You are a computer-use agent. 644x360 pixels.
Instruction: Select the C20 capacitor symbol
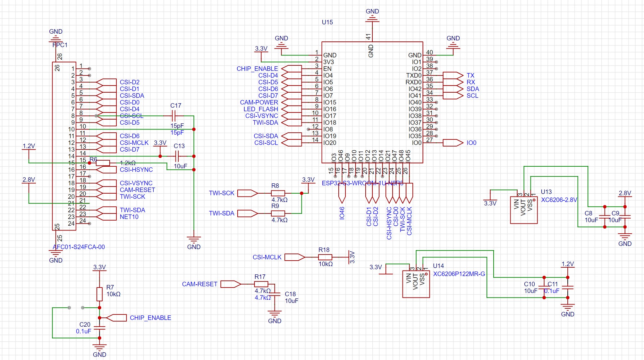99,328
